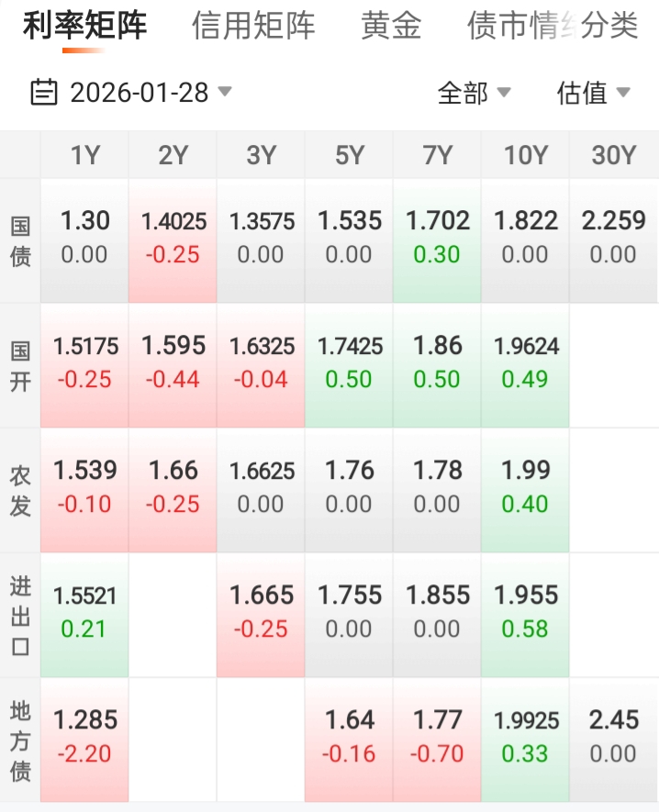The image size is (659, 812).
Task: Click the calendar icon beside the date
Action: pyautogui.click(x=43, y=93)
